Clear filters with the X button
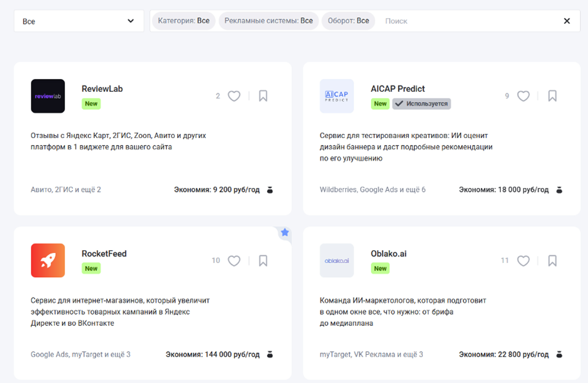 point(567,21)
